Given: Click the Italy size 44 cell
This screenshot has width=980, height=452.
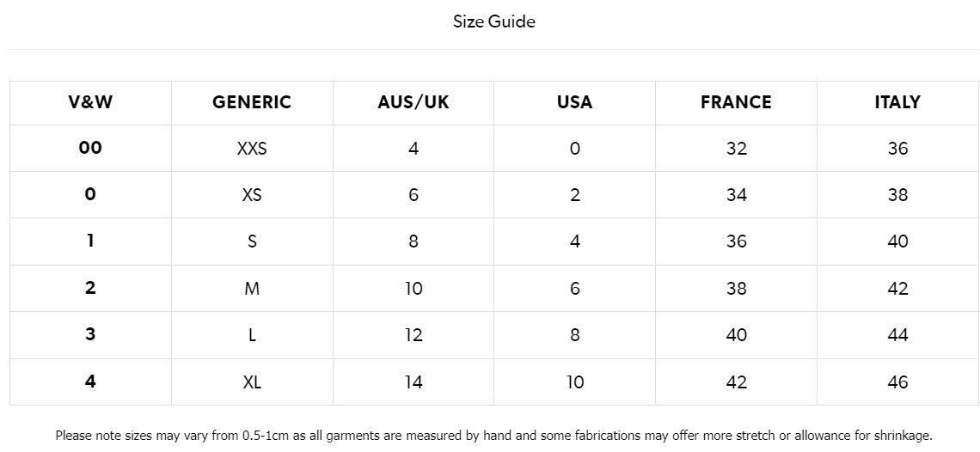Looking at the screenshot, I should point(897,335).
